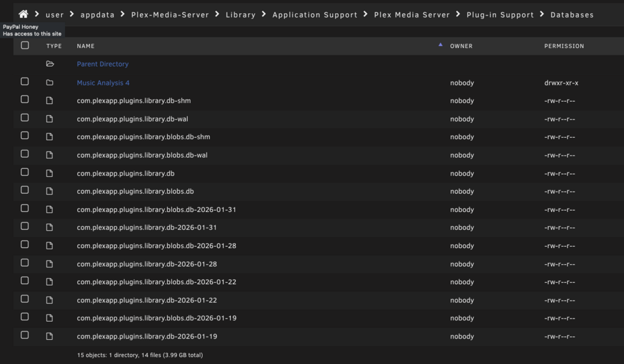Viewport: 624px width, 364px height.
Task: Click the ascending sort arrow in Name column
Action: [x=440, y=45]
